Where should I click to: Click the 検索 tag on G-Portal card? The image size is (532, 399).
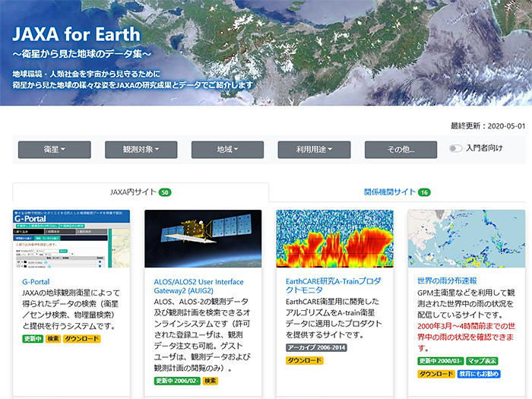pos(53,339)
